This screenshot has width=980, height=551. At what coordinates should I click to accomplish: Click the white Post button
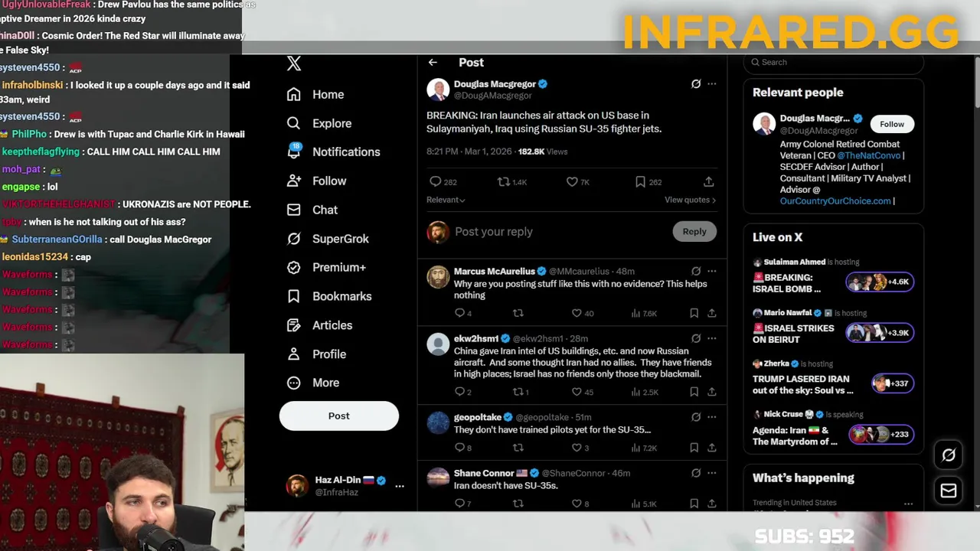click(339, 416)
